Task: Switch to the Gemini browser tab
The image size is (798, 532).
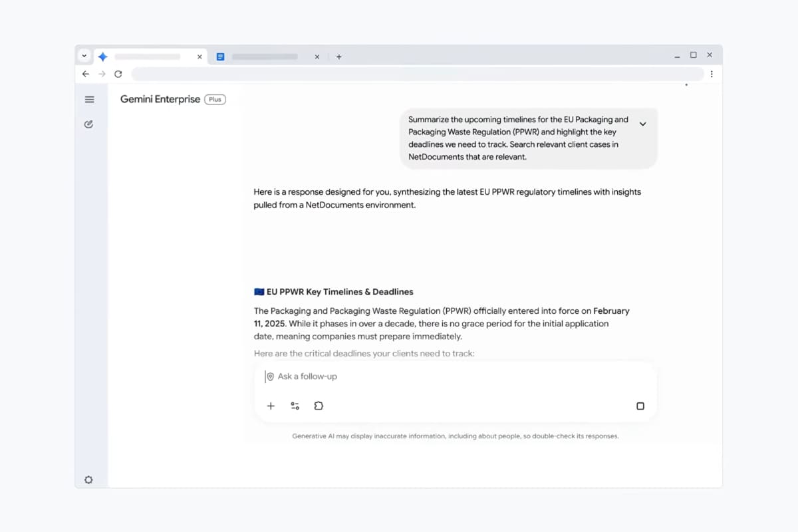Action: coord(150,57)
